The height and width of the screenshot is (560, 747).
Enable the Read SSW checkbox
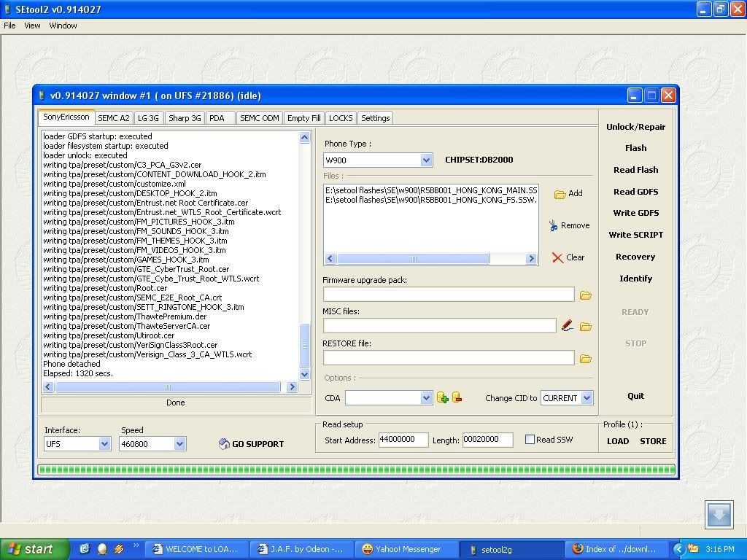(x=530, y=440)
